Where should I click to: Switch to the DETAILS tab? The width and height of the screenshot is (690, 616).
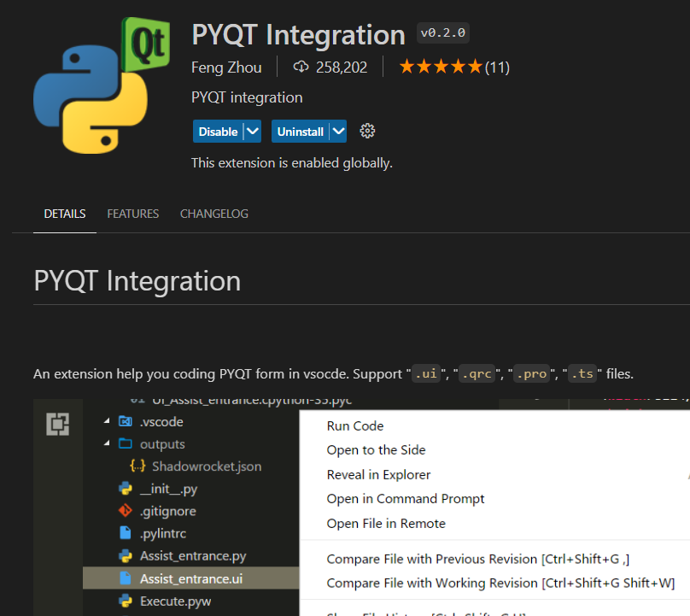pyautogui.click(x=65, y=214)
